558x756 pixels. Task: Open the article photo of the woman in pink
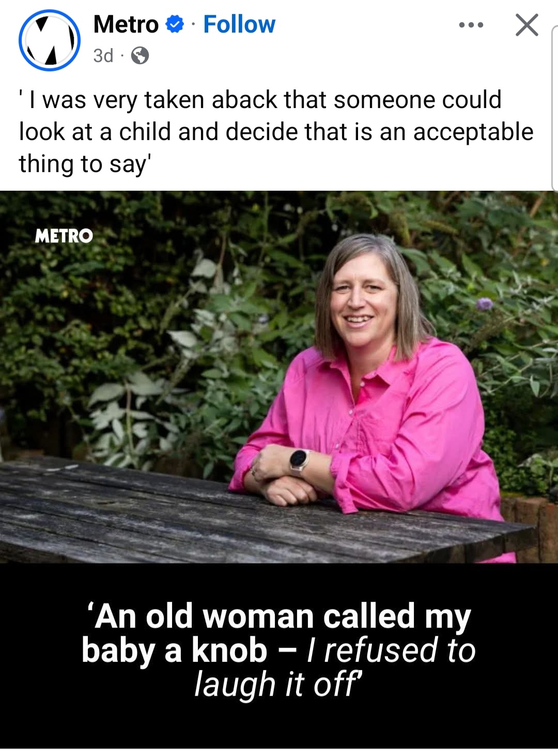(279, 377)
